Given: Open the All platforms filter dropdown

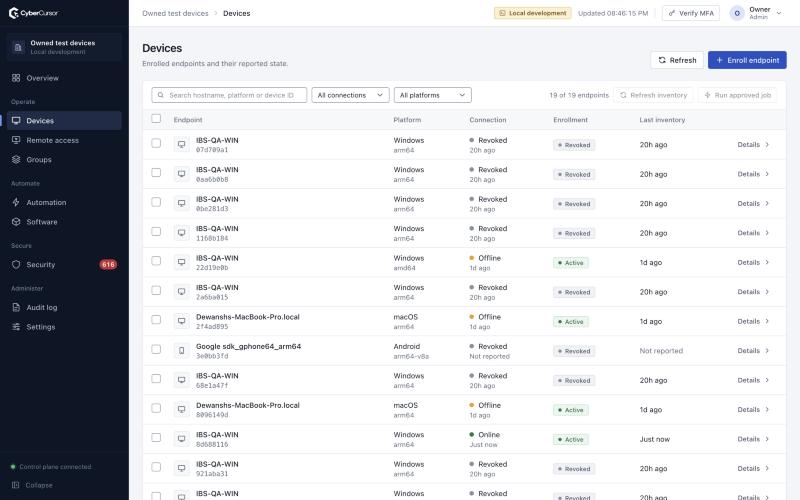Looking at the screenshot, I should 433,95.
